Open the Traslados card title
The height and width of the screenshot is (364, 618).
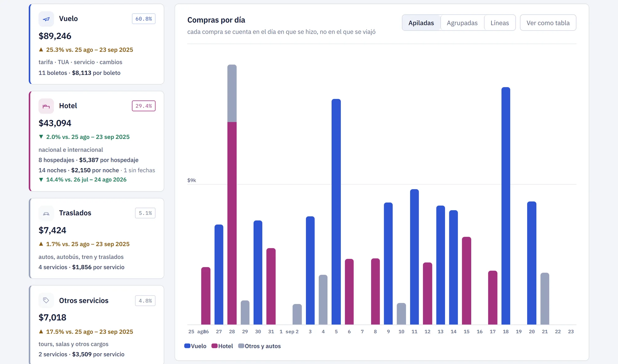coord(75,213)
